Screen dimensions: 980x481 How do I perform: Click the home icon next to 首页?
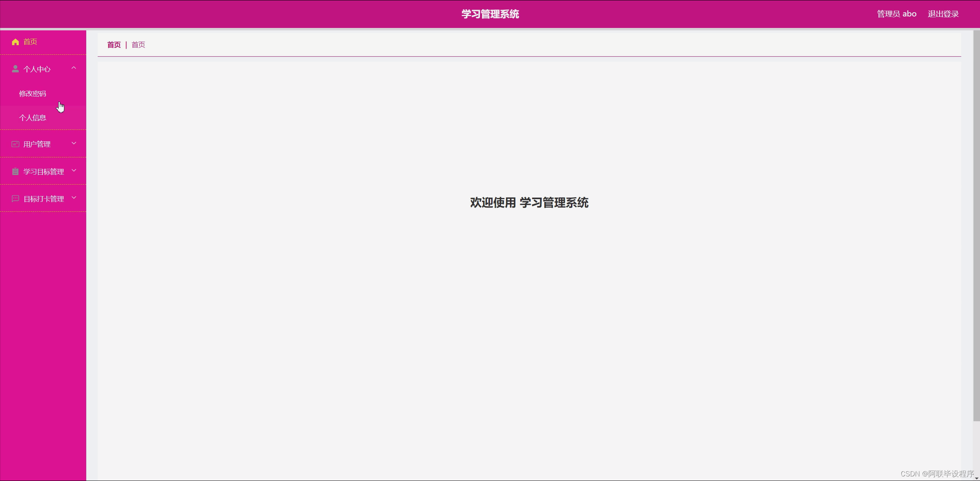tap(15, 42)
